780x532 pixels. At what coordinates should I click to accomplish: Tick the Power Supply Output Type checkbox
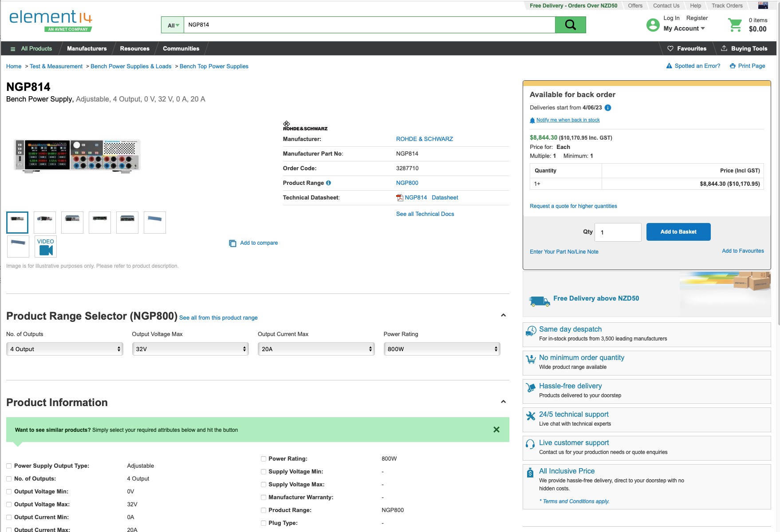9,466
